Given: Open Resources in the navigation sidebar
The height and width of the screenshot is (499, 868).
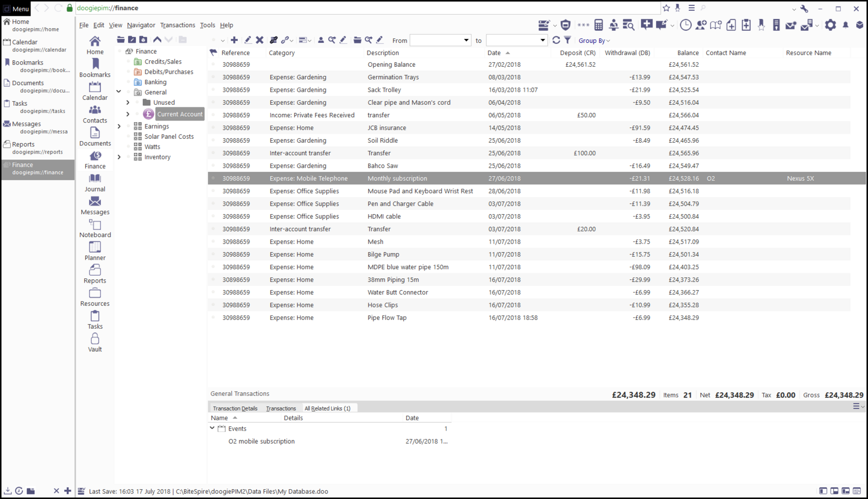Looking at the screenshot, I should coord(95,297).
